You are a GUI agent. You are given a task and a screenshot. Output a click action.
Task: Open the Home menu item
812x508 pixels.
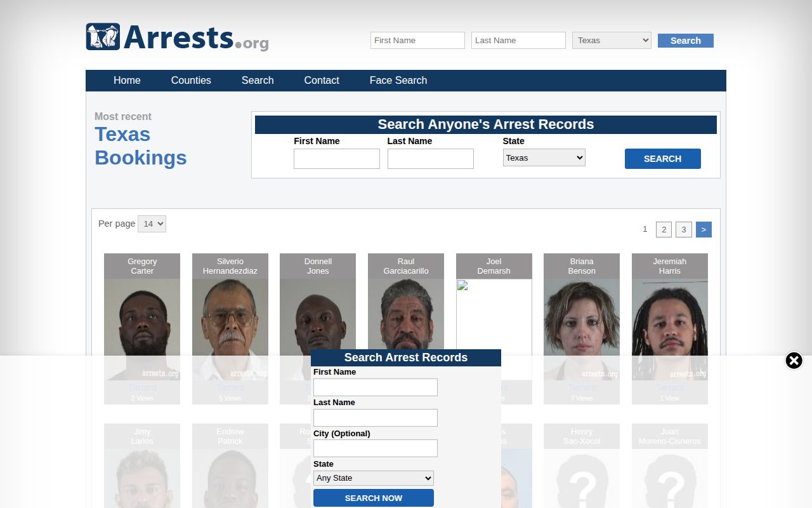tap(127, 80)
